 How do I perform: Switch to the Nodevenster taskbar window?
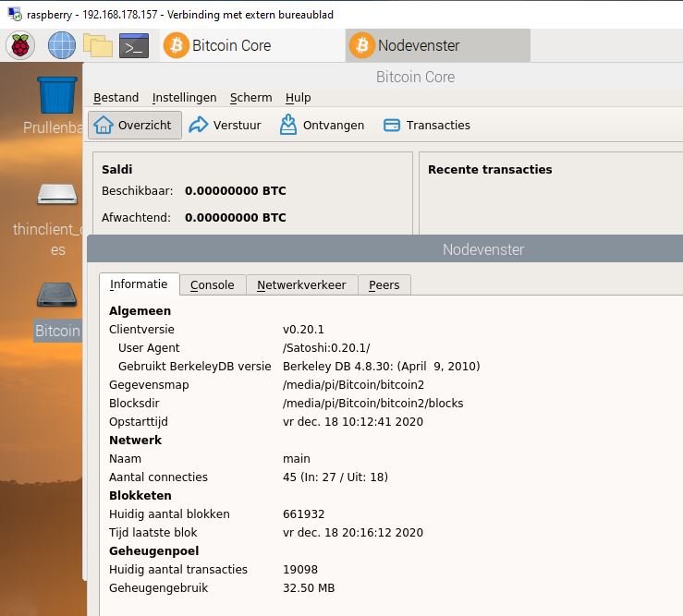[x=438, y=45]
